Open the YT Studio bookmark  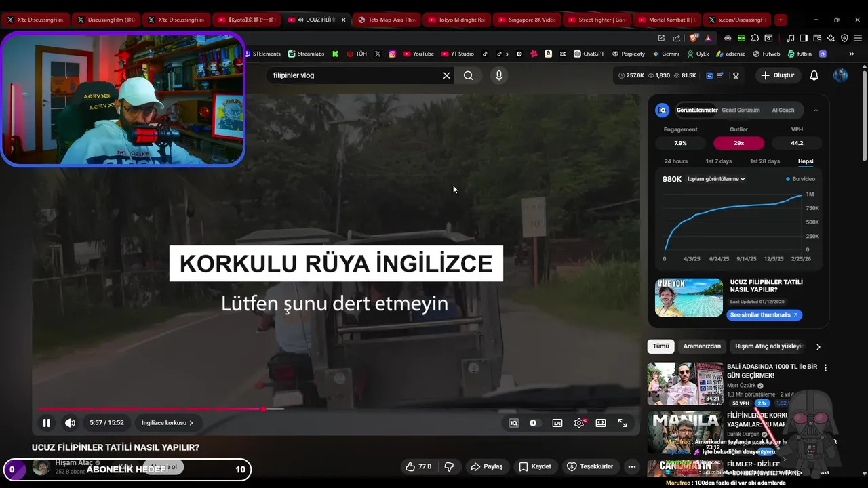[x=458, y=54]
